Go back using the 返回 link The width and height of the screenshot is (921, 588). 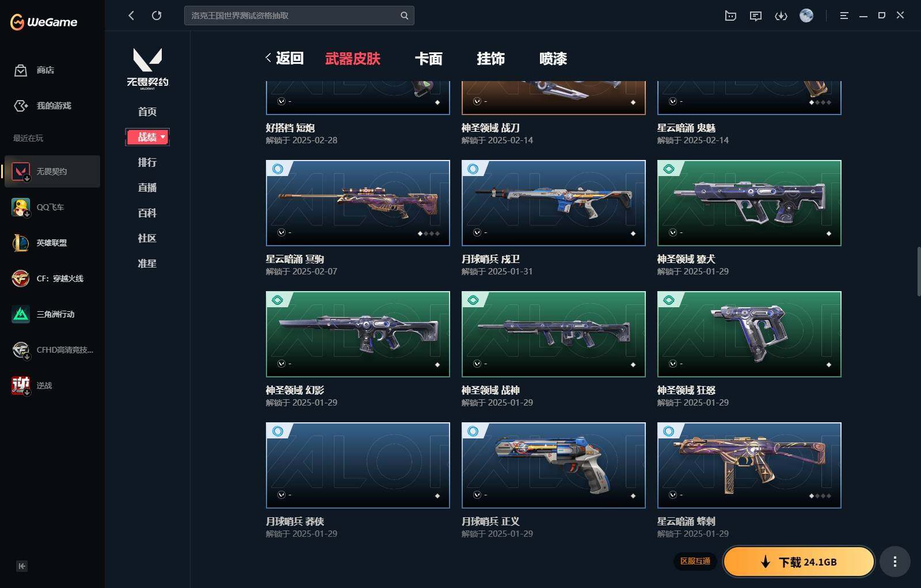[284, 58]
